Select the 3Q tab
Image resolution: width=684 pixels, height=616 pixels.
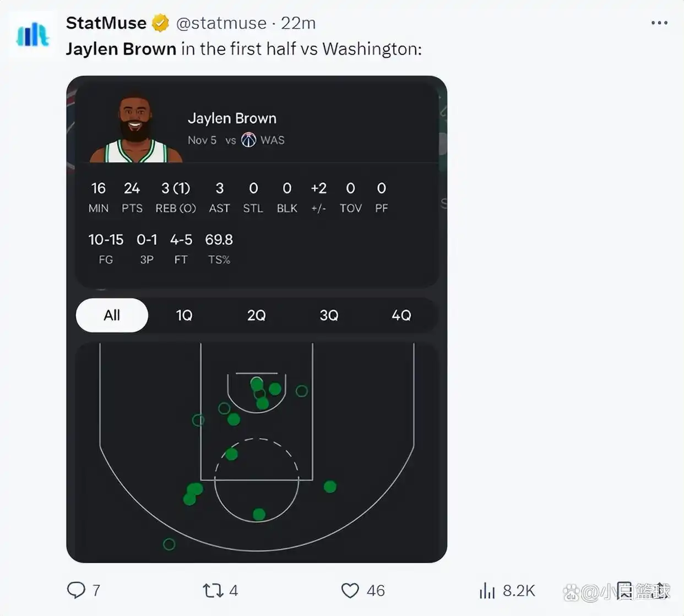pos(329,315)
